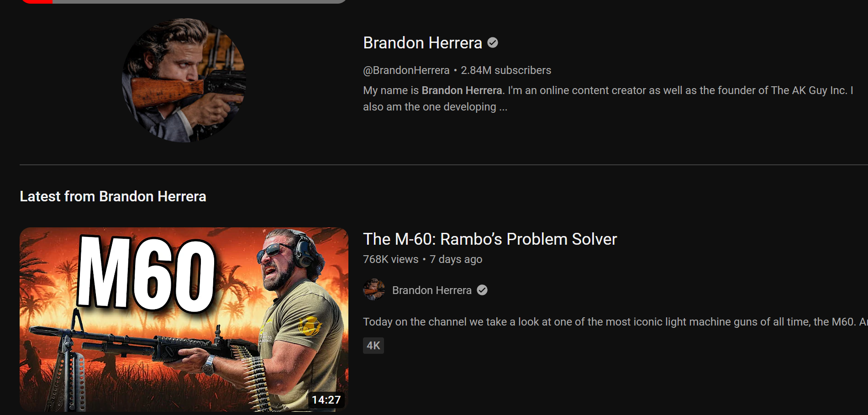Click the red progress bar at top
This screenshot has width=868, height=415.
(x=37, y=1)
